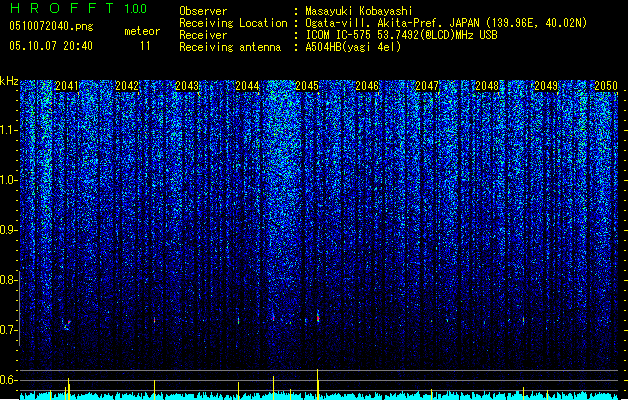Click the 2047 time marker

(x=427, y=86)
